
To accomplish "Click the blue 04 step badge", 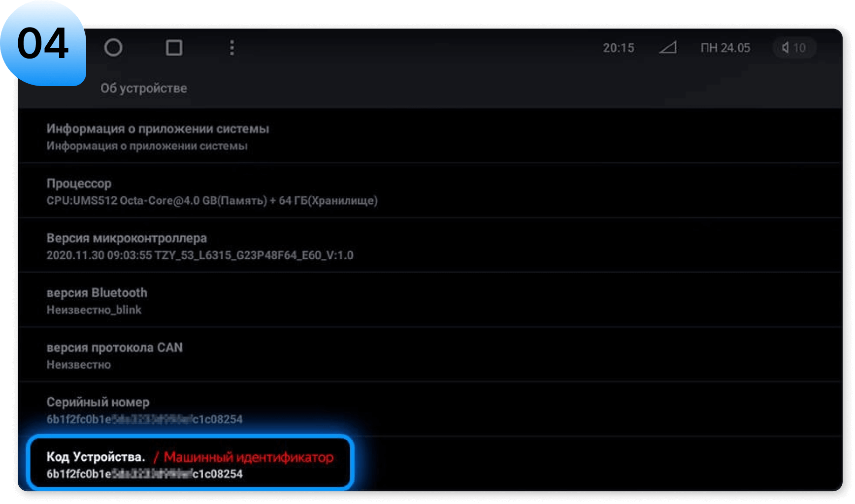I will click(x=43, y=43).
